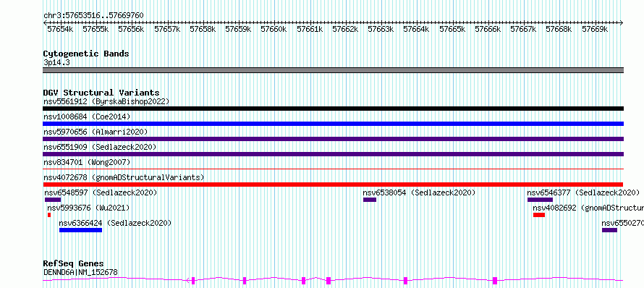
Task: Open the DGV Structural Variants track title
Action: click(101, 93)
